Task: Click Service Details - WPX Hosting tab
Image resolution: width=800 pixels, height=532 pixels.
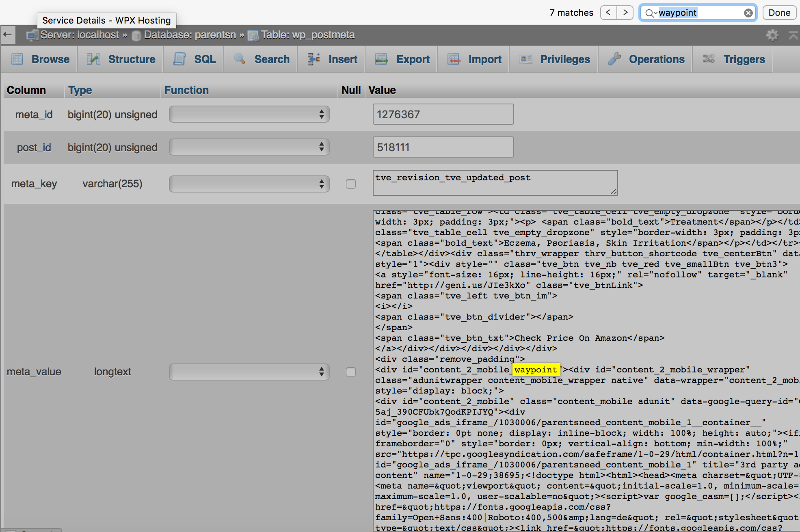Action: (x=106, y=20)
